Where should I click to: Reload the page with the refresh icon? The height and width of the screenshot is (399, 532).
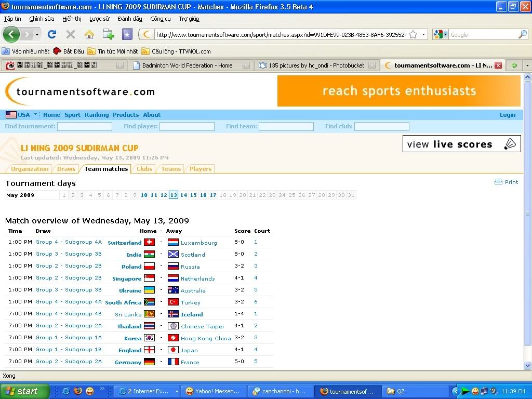[x=51, y=34]
